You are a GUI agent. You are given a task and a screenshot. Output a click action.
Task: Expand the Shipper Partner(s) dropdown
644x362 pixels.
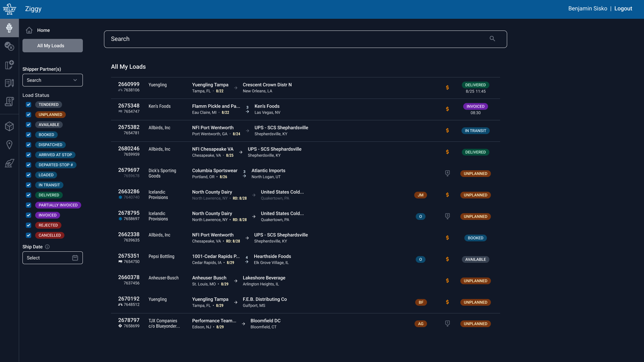[x=53, y=80]
